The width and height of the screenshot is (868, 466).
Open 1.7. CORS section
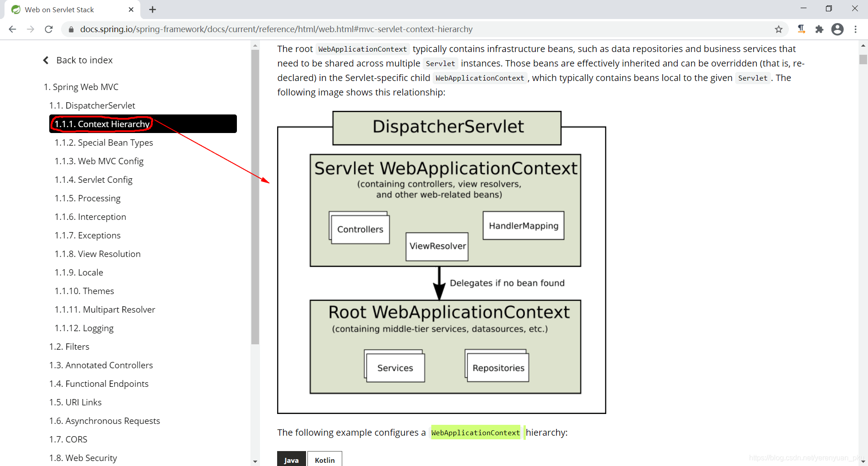[x=68, y=439]
